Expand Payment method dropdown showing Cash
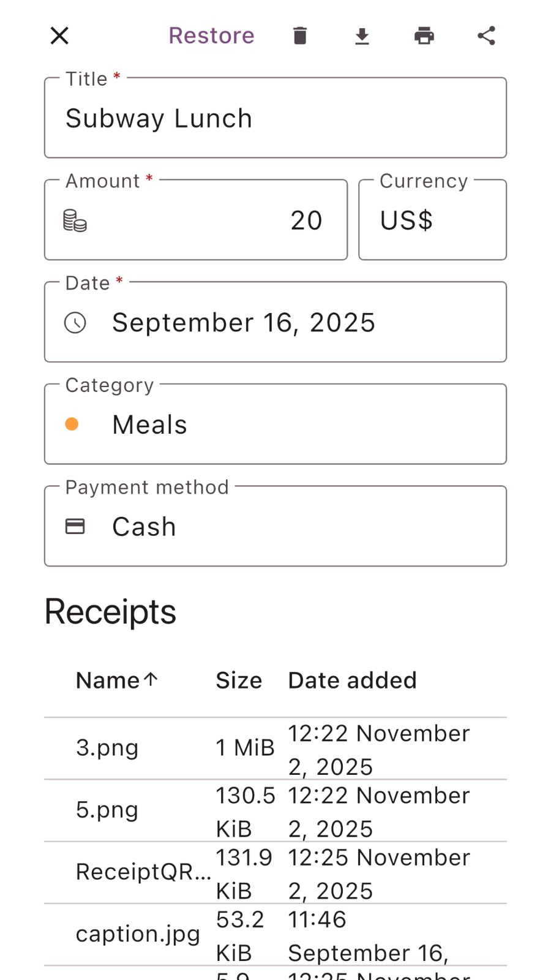Screen dimensions: 551x980 point(275,527)
